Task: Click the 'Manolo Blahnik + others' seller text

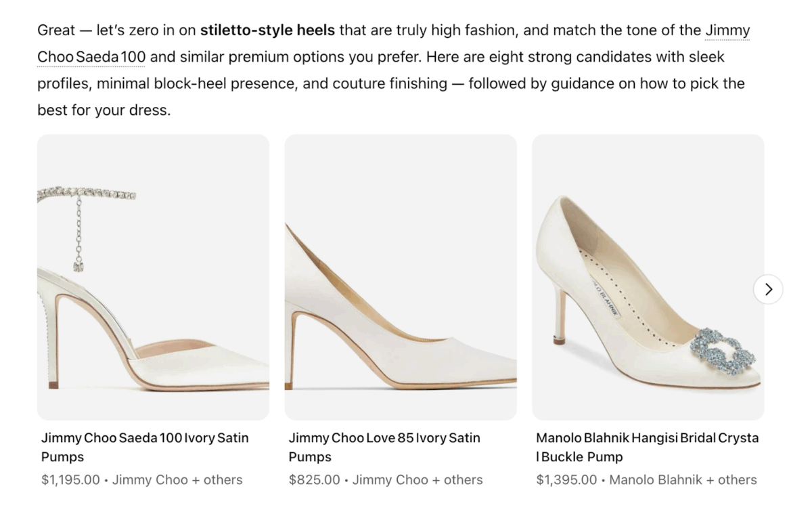Action: click(683, 479)
